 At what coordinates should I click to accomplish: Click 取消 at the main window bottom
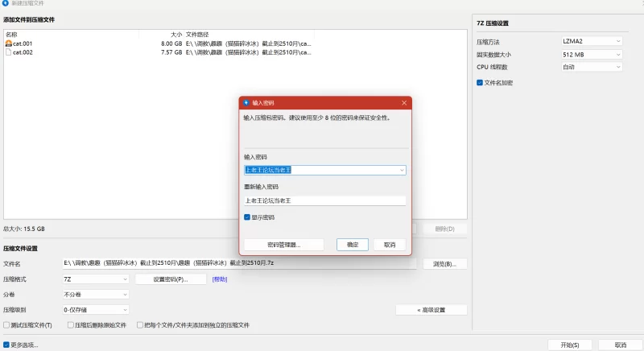click(x=620, y=345)
